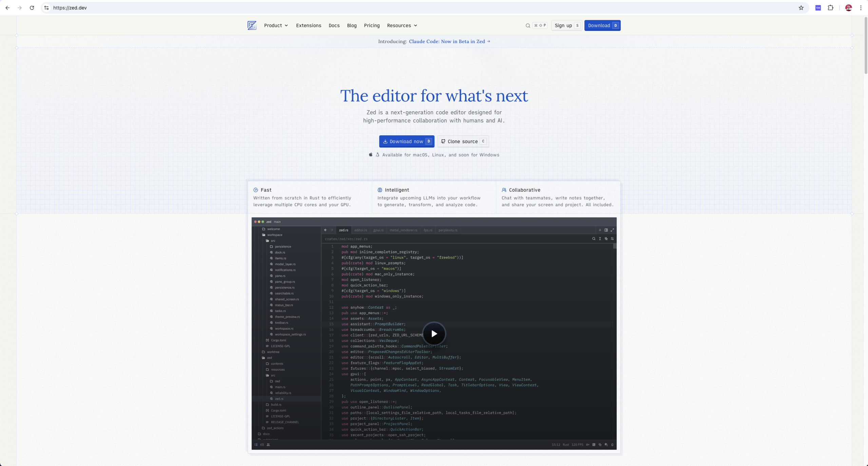Switch to the fps.rs tab
Viewport: 868px width, 466px height.
[428, 230]
